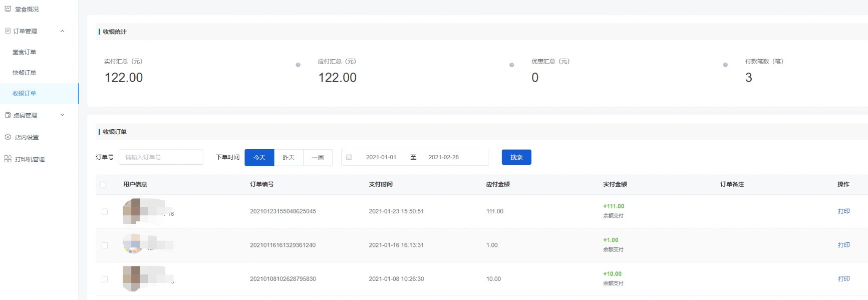Click the 打印机管理 grid icon
The width and height of the screenshot is (868, 300).
8,159
